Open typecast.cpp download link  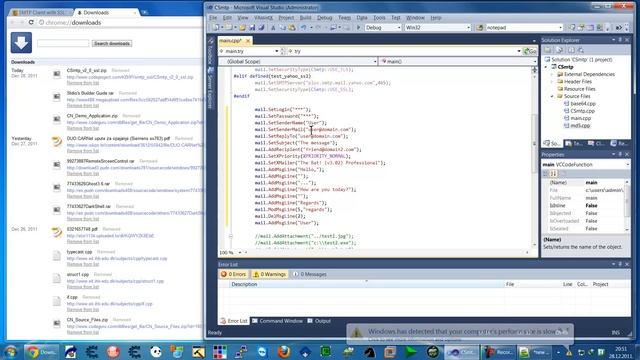[117, 258]
